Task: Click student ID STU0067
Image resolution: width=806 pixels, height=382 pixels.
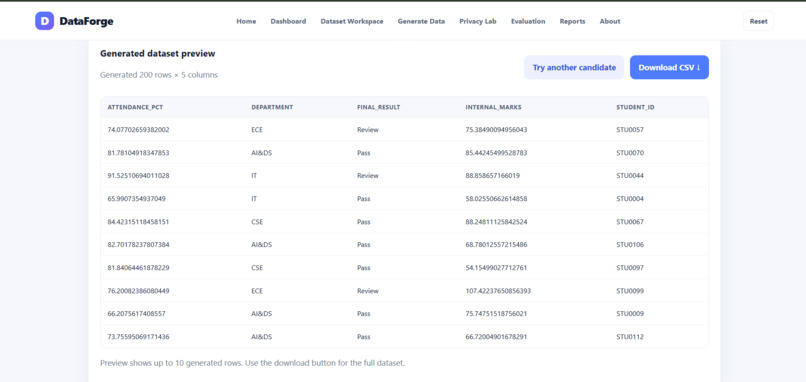Action: (630, 222)
